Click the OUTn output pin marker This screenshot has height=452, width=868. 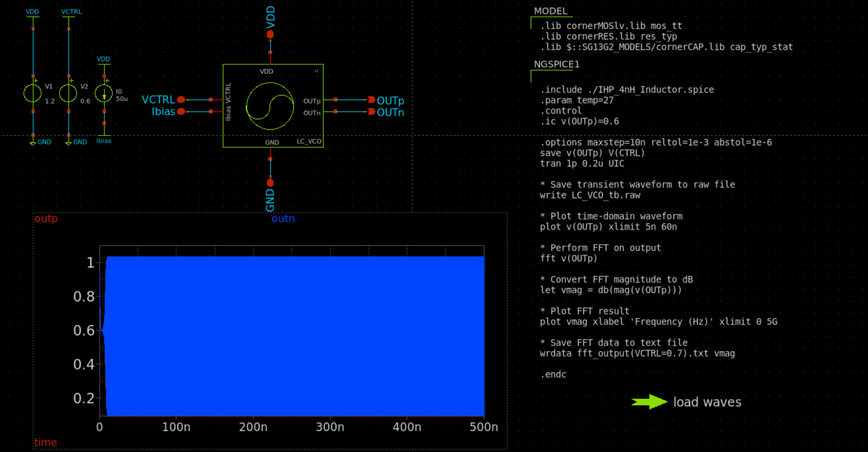coord(371,111)
